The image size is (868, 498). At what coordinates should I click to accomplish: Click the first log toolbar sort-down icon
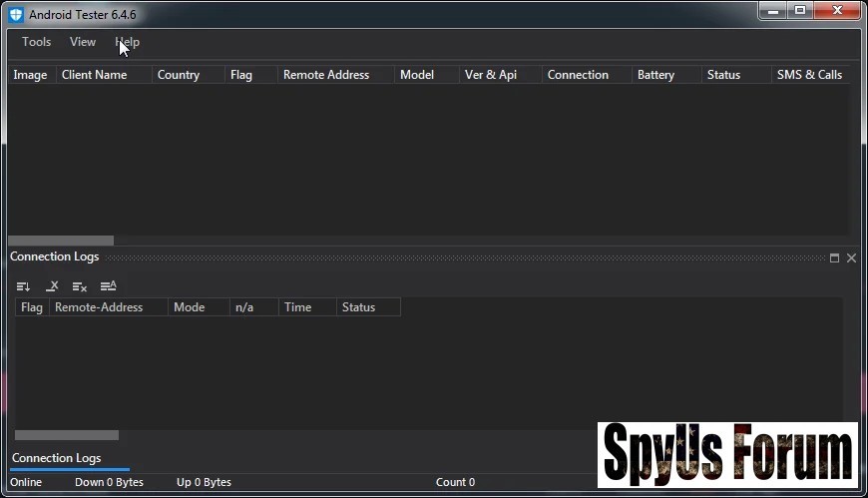coord(23,286)
